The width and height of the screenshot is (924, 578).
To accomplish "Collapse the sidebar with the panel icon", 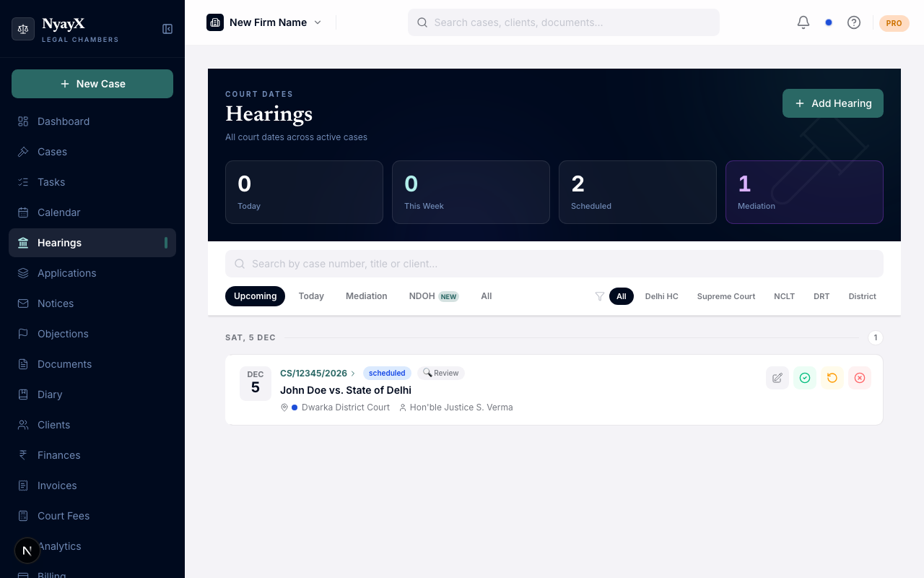I will click(167, 29).
